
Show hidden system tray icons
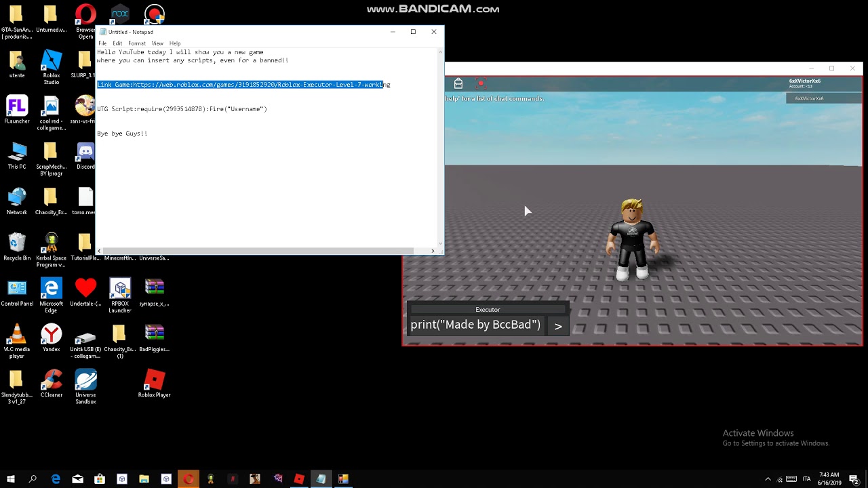[768, 479]
